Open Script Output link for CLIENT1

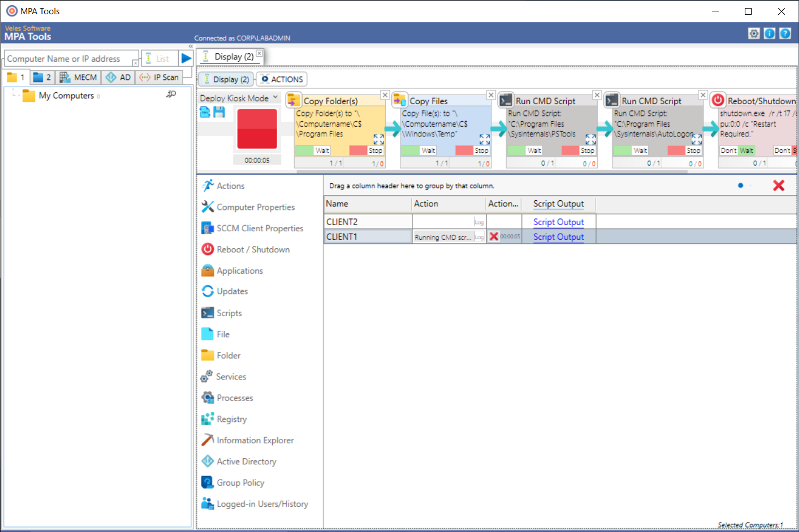pos(558,237)
